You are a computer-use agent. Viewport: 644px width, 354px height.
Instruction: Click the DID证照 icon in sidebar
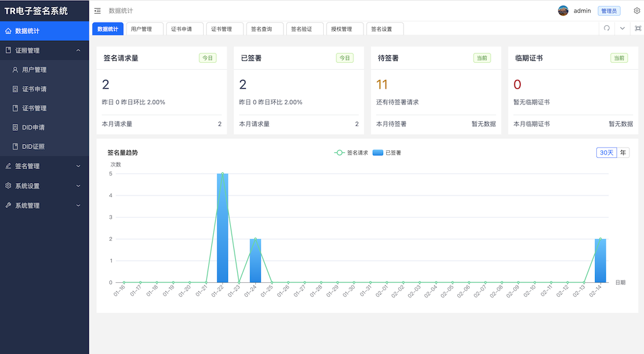(x=15, y=147)
